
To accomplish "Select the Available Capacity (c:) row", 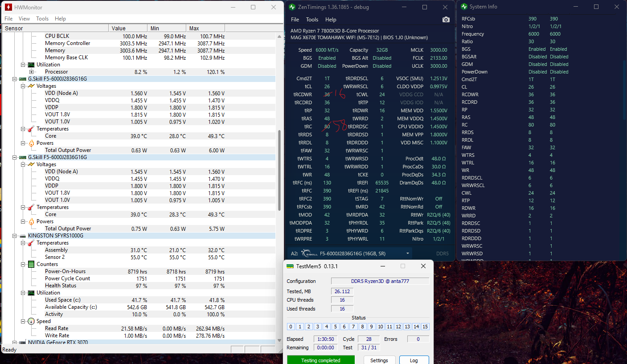I will tap(139, 307).
